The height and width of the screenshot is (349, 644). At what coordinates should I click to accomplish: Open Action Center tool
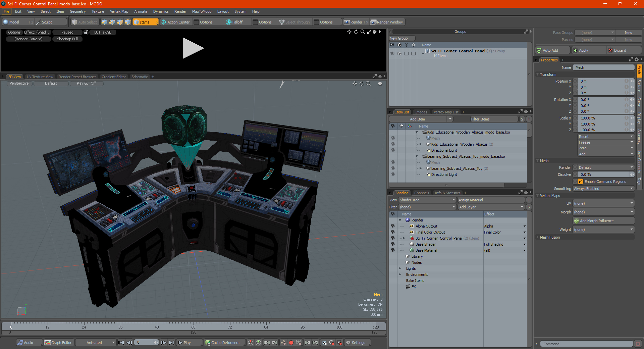pyautogui.click(x=175, y=22)
